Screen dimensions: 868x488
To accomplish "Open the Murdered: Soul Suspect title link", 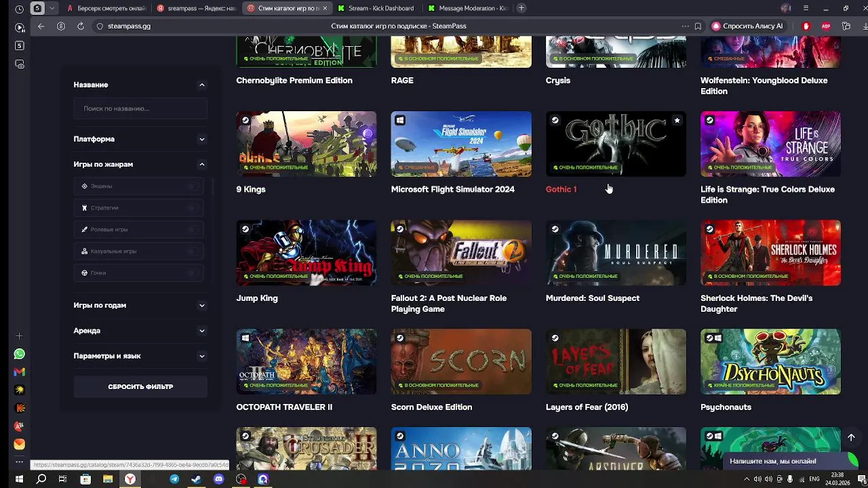I will 593,298.
